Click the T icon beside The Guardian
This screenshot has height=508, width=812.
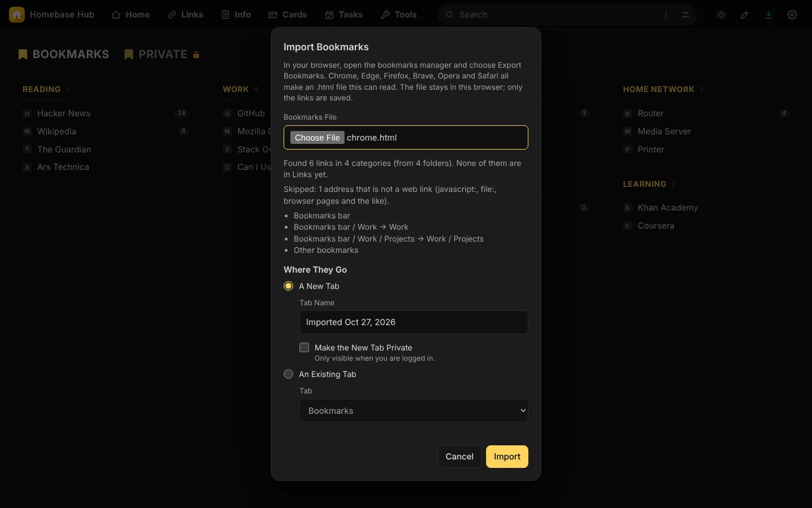27,150
